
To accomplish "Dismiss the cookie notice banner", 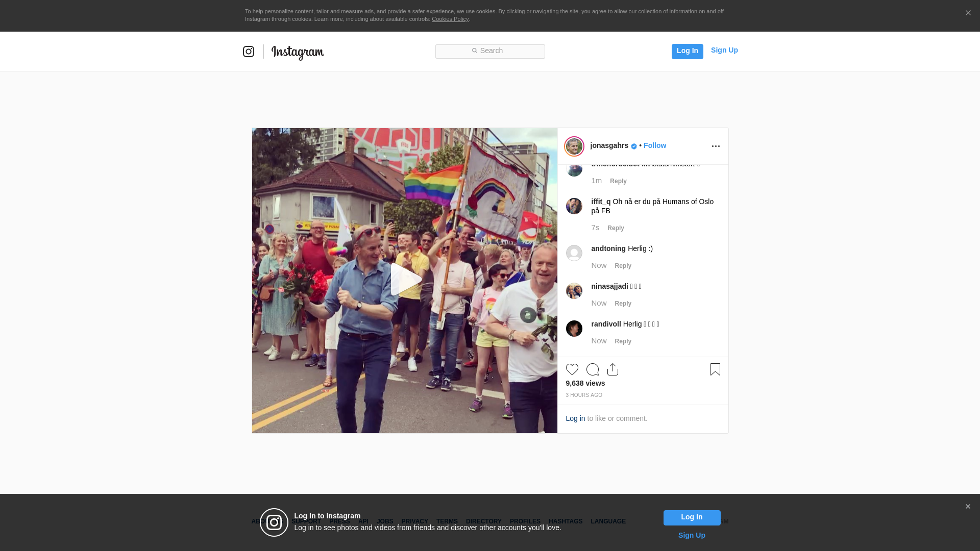I will (968, 13).
